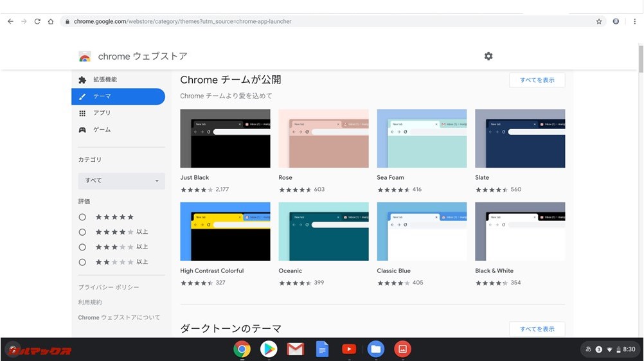This screenshot has width=644, height=361.
Task: Select the three stars 以上 radio button
Action: (x=82, y=247)
